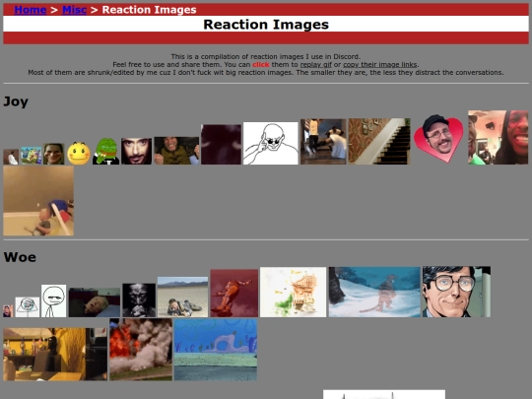Click the red 'click' word in description
This screenshot has height=399, width=532.
tap(261, 64)
